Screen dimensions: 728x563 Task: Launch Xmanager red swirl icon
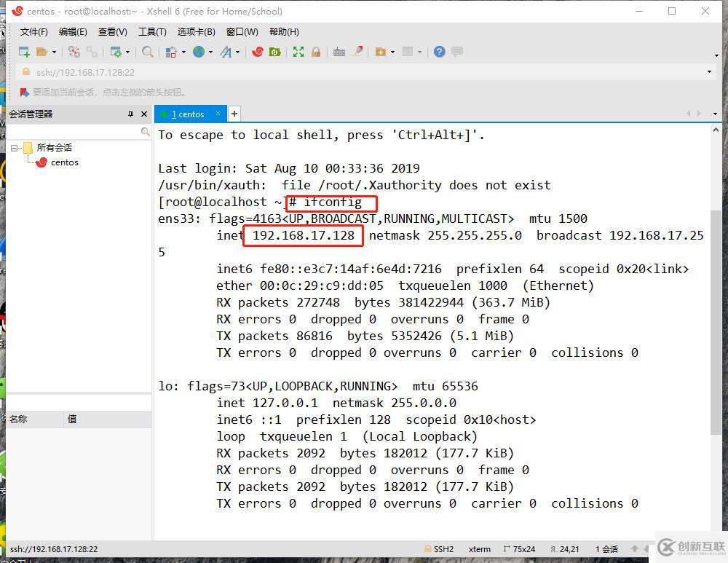(258, 52)
